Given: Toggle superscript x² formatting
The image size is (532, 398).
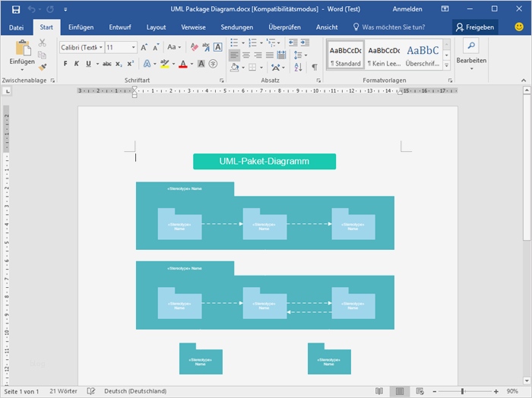Looking at the screenshot, I should click(131, 64).
